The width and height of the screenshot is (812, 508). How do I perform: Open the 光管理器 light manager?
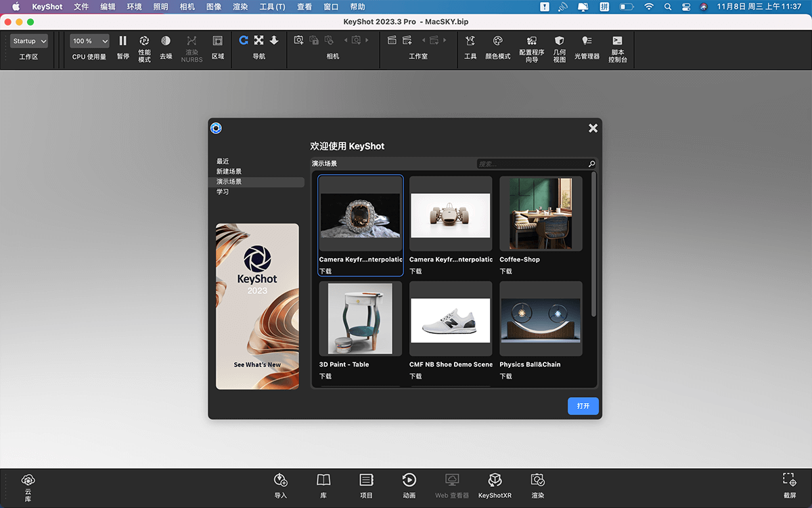point(587,41)
